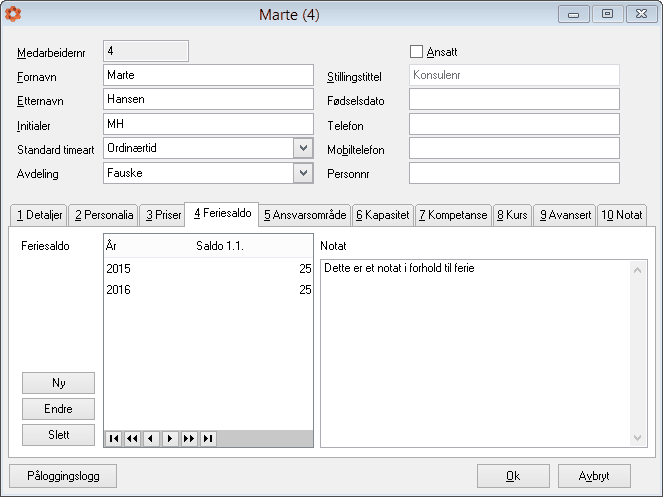Click the Personnr field
Screen dimensions: 663x497
pyautogui.click(x=514, y=173)
